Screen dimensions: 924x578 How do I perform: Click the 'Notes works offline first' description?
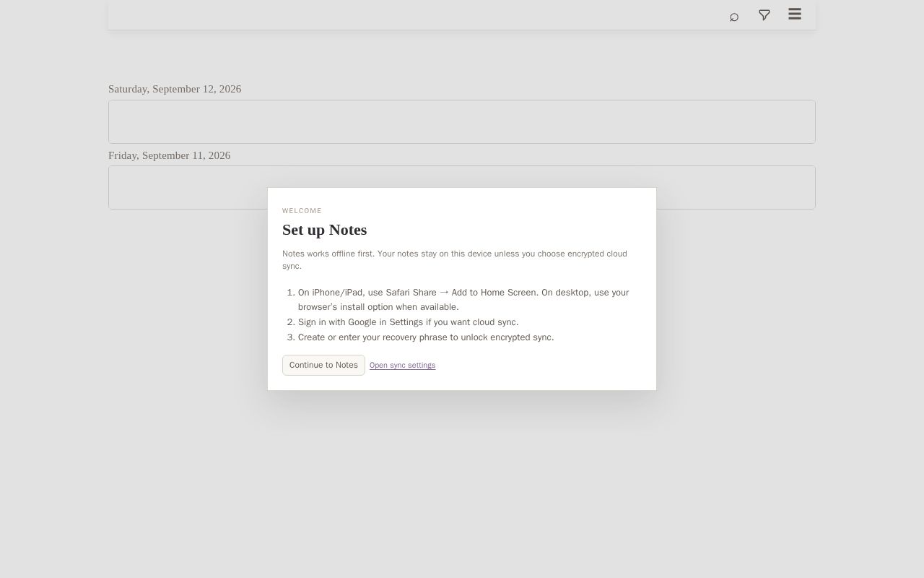pyautogui.click(x=455, y=259)
